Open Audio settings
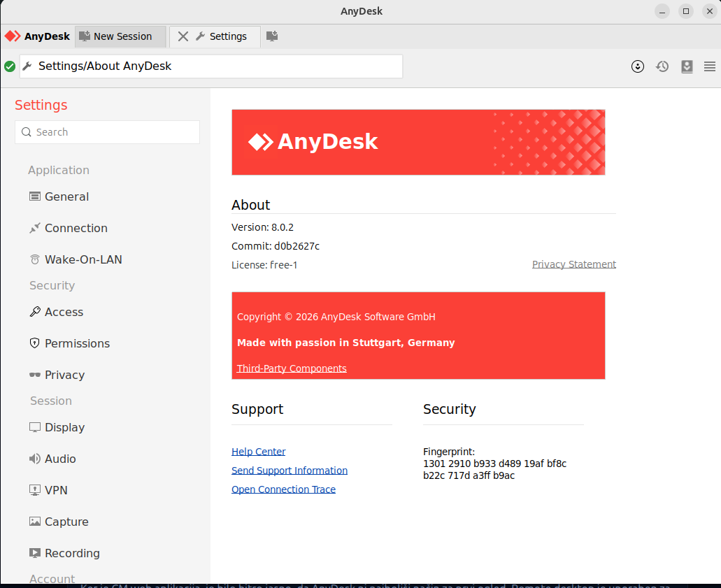 coord(60,459)
